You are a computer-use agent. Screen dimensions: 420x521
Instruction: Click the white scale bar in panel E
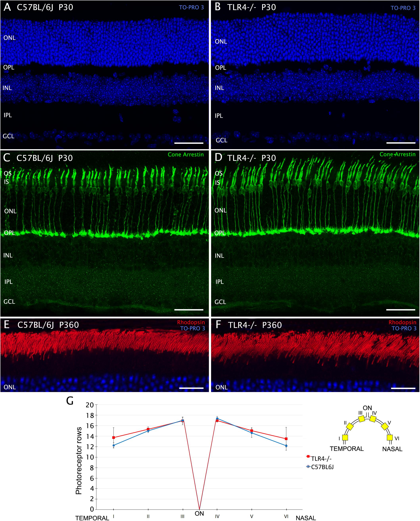click(191, 388)
